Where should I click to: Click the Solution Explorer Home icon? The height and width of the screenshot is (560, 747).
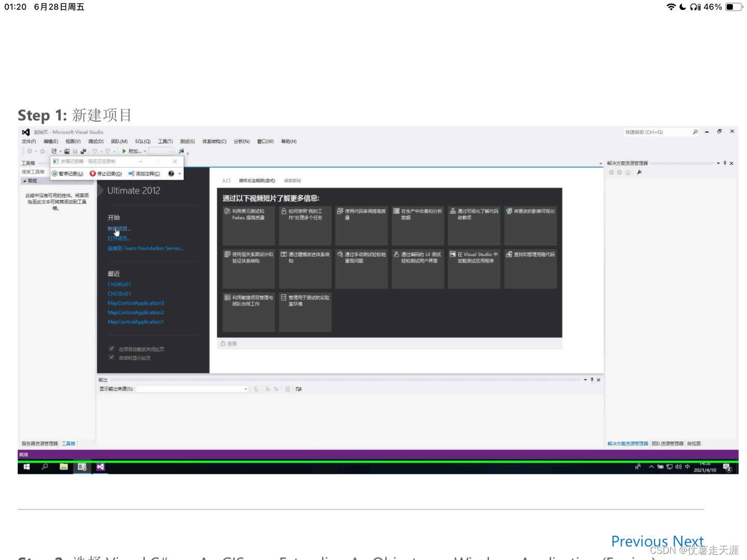628,172
